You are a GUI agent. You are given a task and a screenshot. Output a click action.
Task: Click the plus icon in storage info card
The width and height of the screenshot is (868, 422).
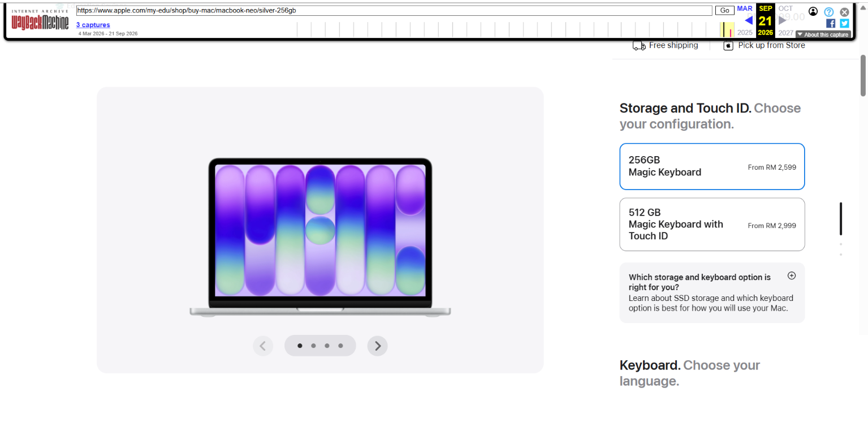pos(792,276)
